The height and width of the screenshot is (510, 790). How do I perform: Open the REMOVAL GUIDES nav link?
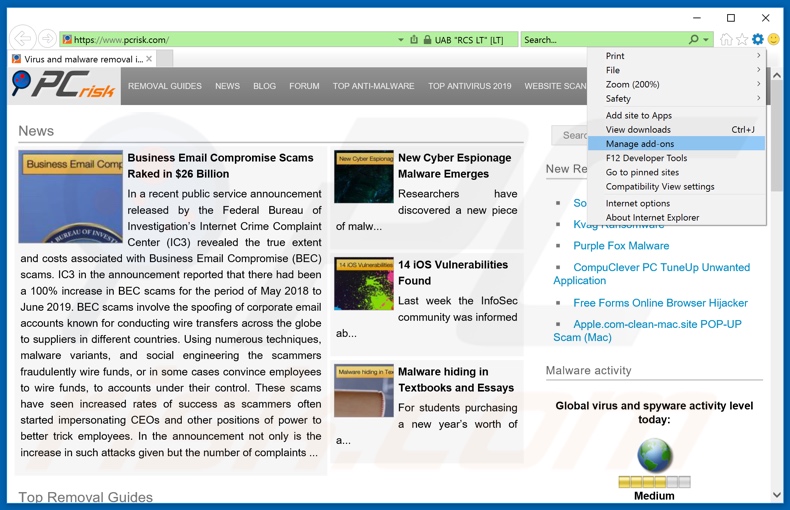point(165,86)
